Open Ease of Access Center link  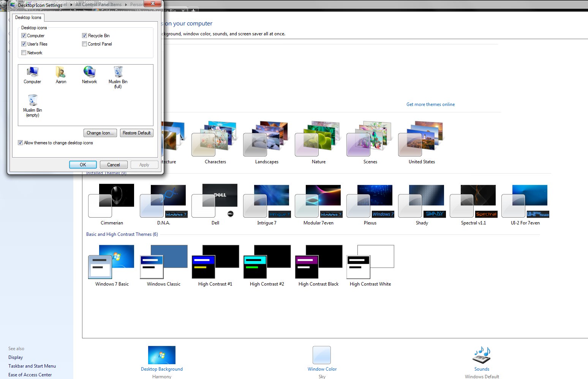point(30,375)
